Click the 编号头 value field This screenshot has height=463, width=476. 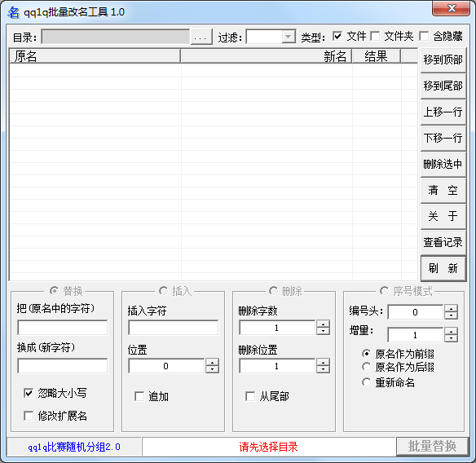click(x=416, y=312)
